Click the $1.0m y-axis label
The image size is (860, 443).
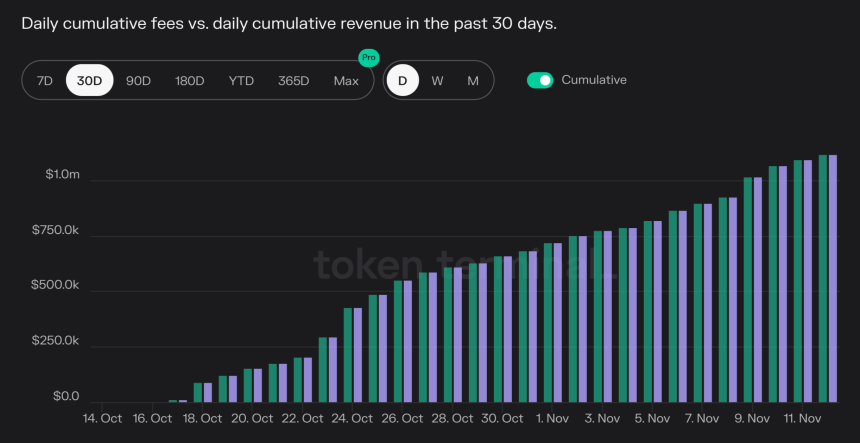(62, 175)
